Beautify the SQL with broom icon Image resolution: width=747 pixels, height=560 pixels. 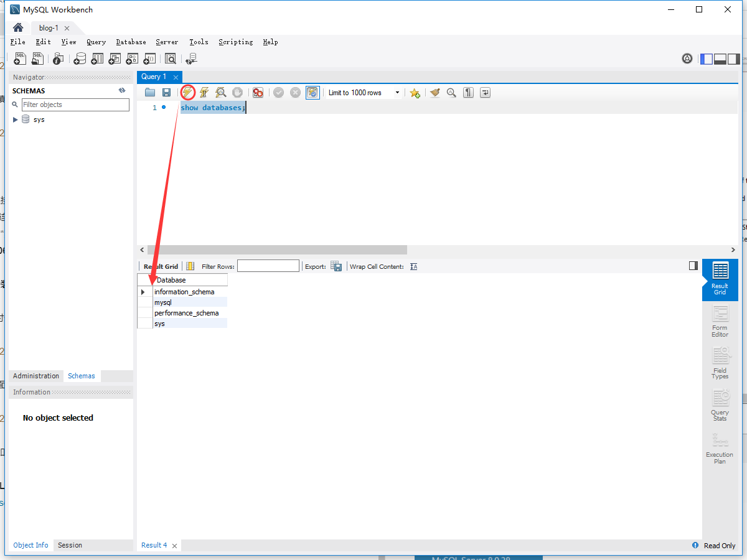[435, 93]
